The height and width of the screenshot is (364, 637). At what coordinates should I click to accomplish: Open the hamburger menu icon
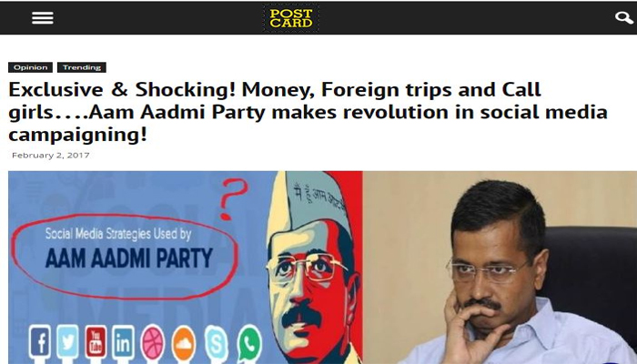pyautogui.click(x=43, y=18)
